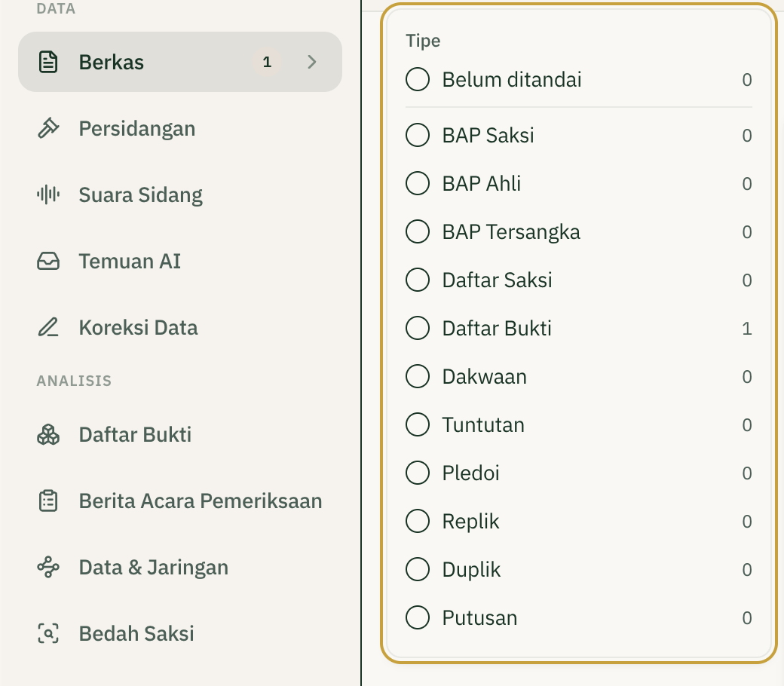The width and height of the screenshot is (784, 686).
Task: Go to Data & Jaringan
Action: (x=180, y=567)
